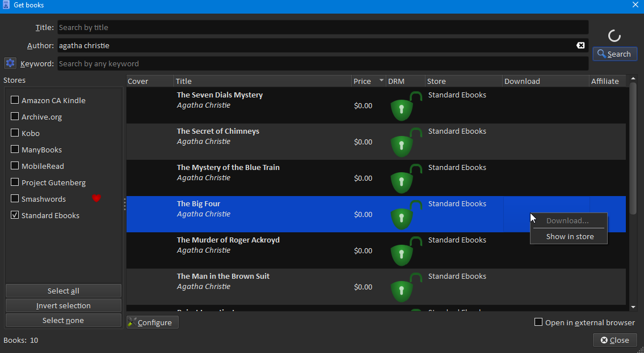Image resolution: width=644 pixels, height=353 pixels.
Task: Click DRM lock icon for The Secret of Chimneys
Action: pyautogui.click(x=405, y=142)
